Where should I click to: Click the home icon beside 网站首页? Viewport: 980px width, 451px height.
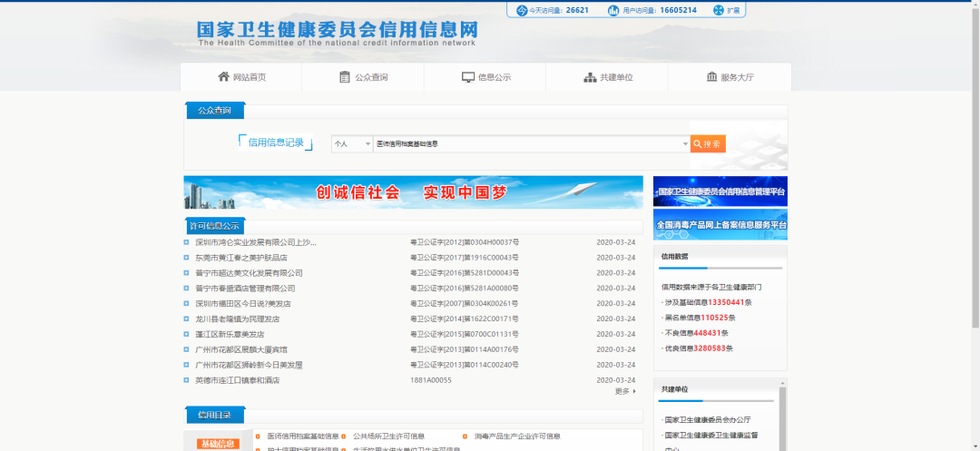(x=223, y=77)
